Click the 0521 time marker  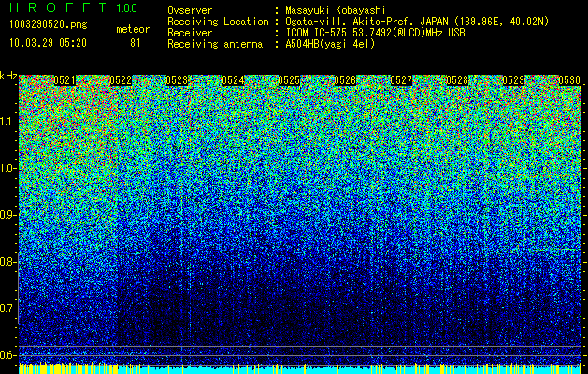click(65, 80)
